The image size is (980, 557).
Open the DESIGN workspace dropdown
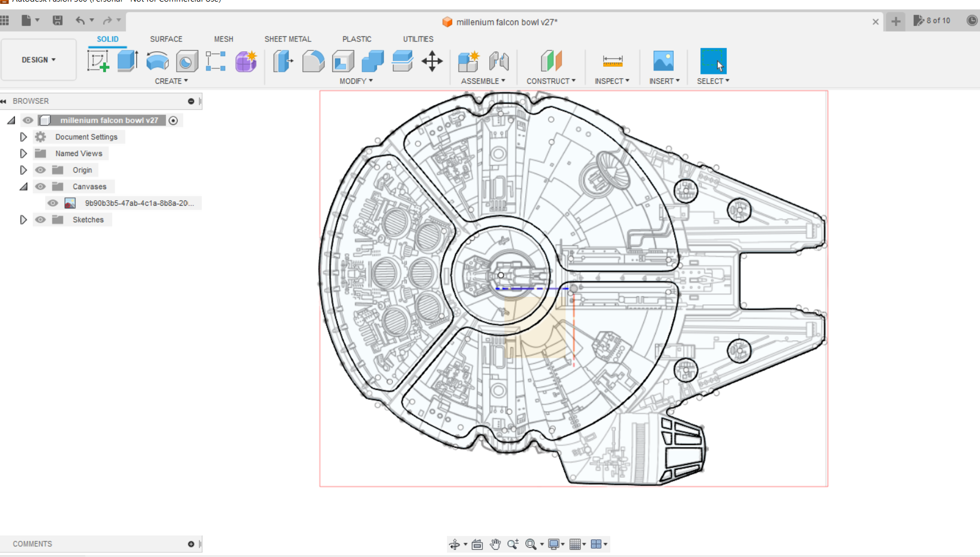pos(39,60)
